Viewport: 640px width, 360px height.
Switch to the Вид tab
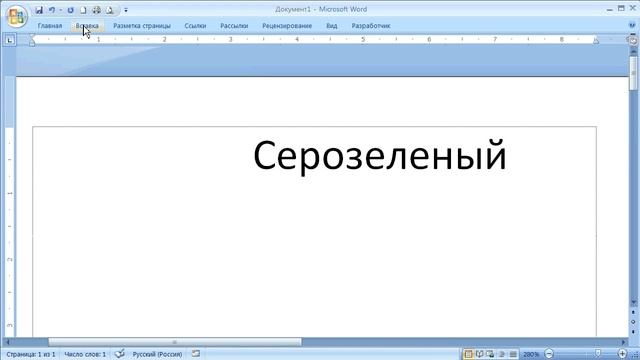tap(331, 26)
